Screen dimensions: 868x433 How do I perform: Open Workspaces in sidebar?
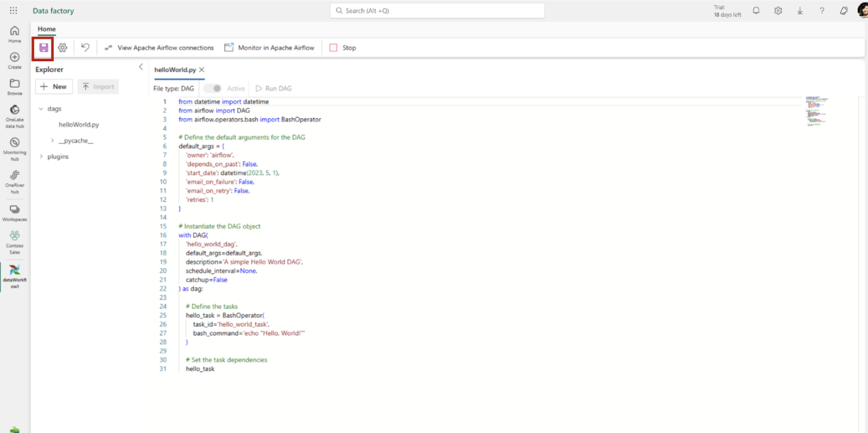pos(15,213)
